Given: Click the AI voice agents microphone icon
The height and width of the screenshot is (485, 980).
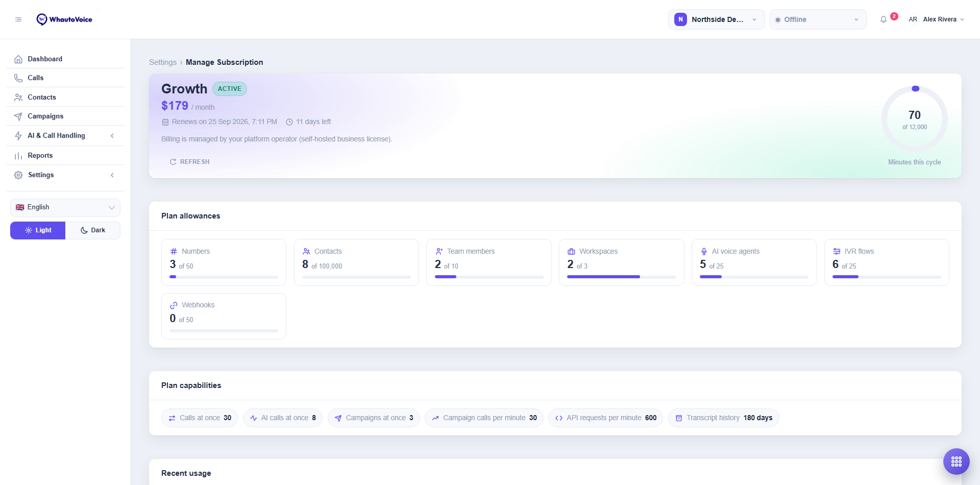Looking at the screenshot, I should tap(704, 251).
